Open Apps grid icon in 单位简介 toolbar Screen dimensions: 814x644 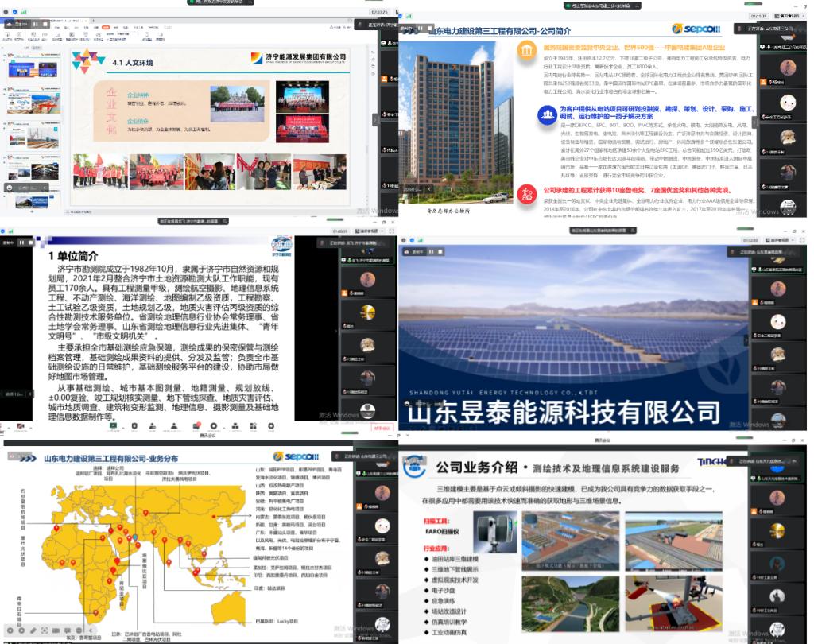click(251, 426)
